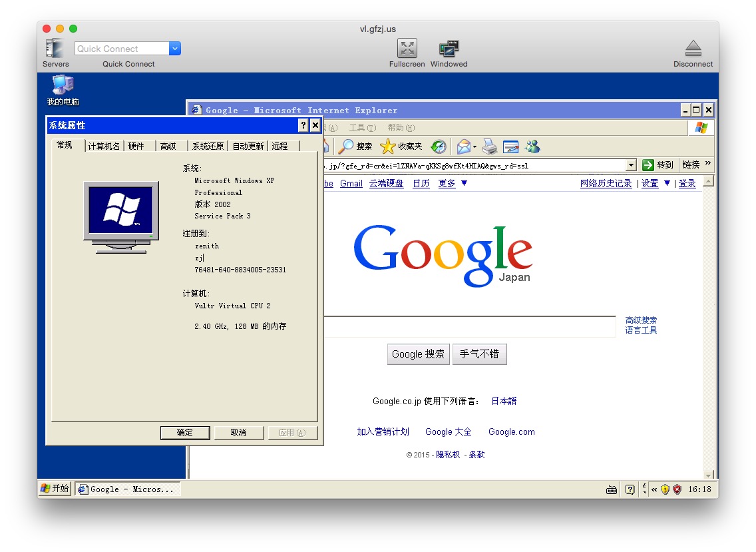Viewport: 756px width, 552px height.
Task: Click the 确定 button
Action: [x=184, y=433]
